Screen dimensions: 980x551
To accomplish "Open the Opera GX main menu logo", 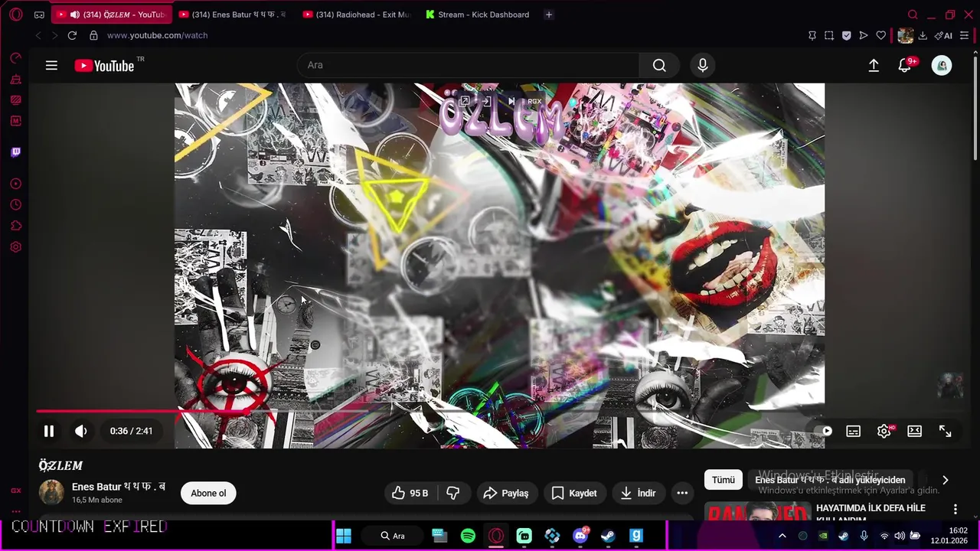I will tap(16, 15).
